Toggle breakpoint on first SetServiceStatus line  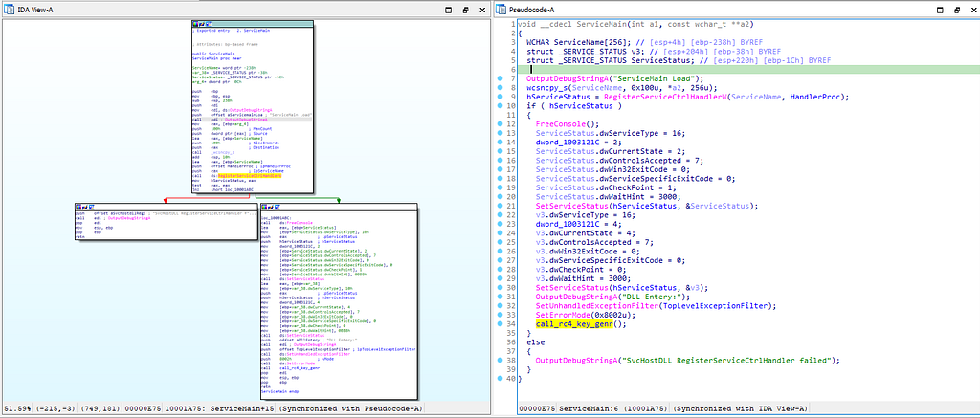coord(501,206)
